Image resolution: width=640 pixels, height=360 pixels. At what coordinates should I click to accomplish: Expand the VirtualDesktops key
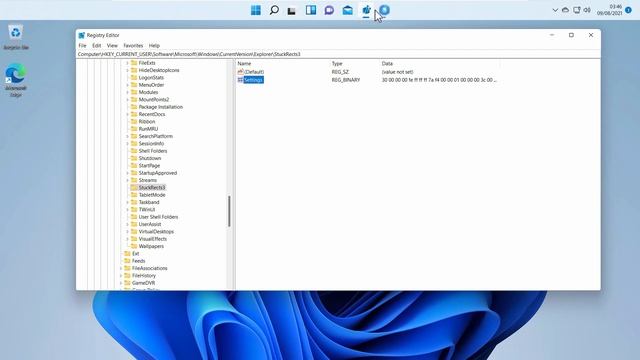coord(127,232)
